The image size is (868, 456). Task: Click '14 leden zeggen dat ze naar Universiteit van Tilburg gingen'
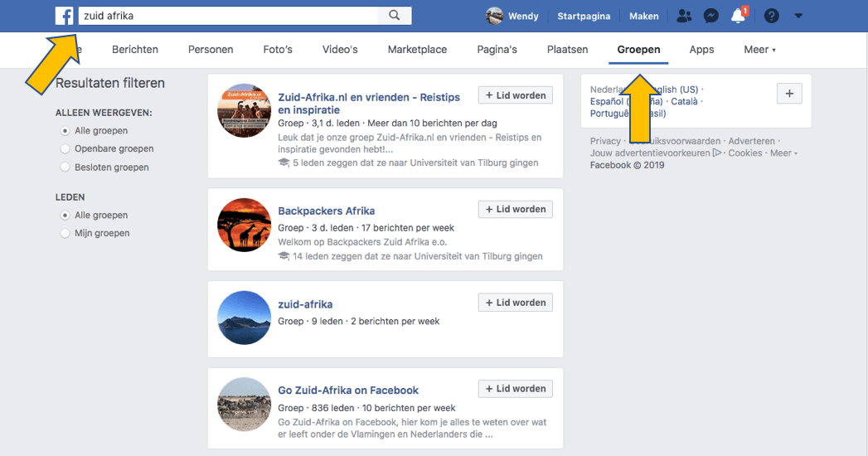point(417,256)
